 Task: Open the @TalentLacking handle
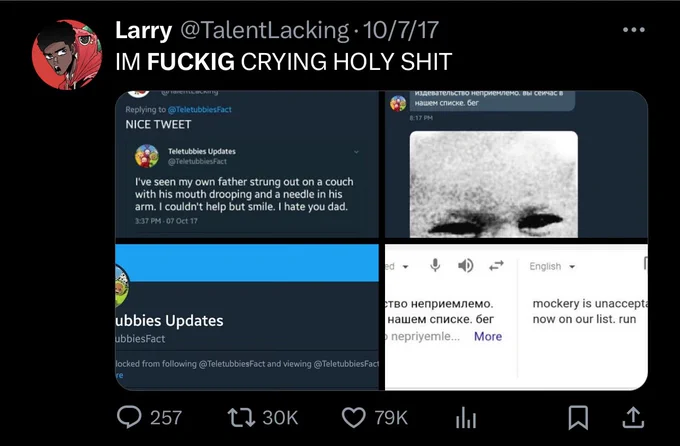pyautogui.click(x=264, y=30)
